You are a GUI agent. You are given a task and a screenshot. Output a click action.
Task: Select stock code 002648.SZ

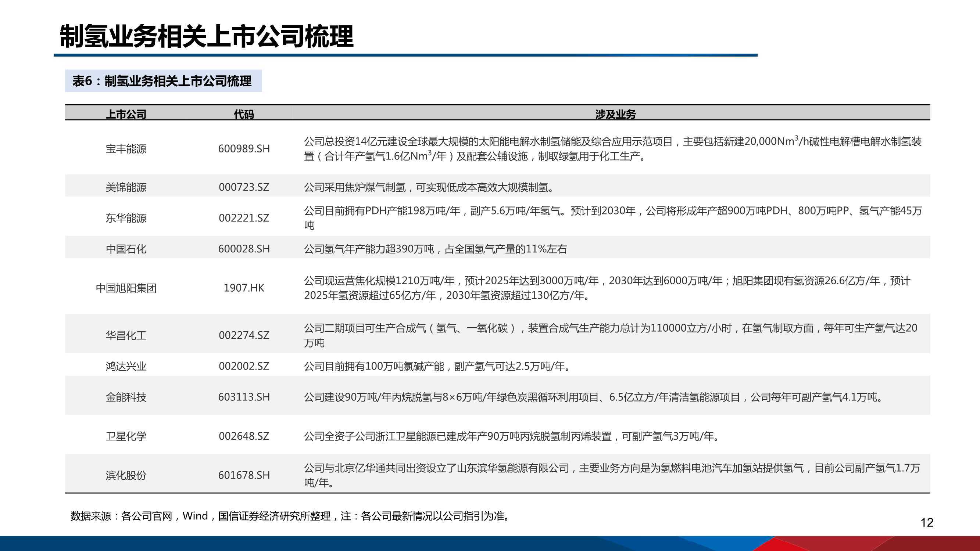pos(244,436)
